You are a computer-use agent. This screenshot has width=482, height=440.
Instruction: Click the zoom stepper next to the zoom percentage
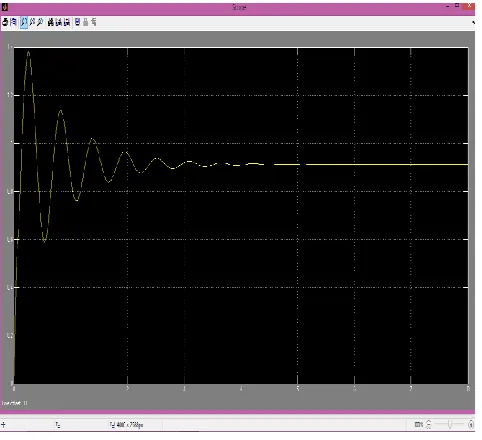coord(429,424)
